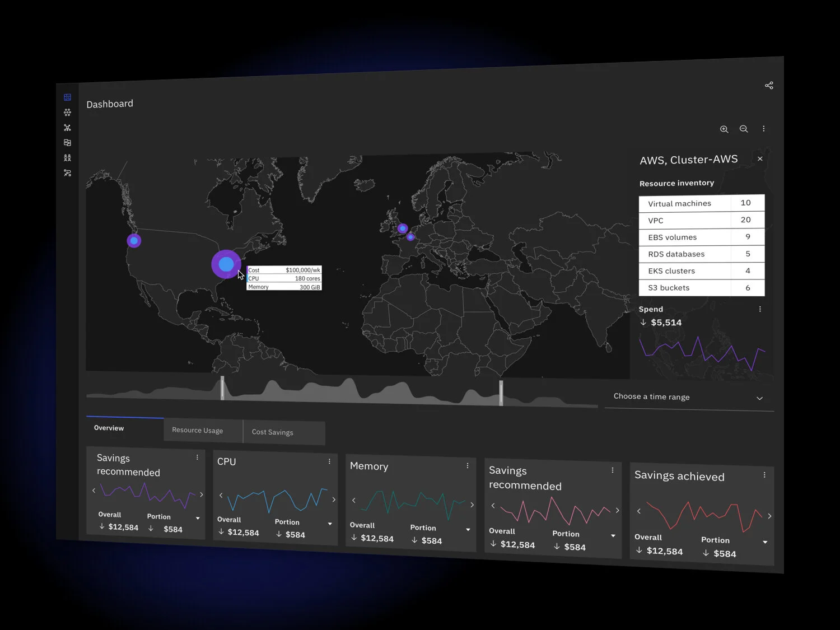
Task: Click the share icon in top right corner
Action: tap(768, 85)
